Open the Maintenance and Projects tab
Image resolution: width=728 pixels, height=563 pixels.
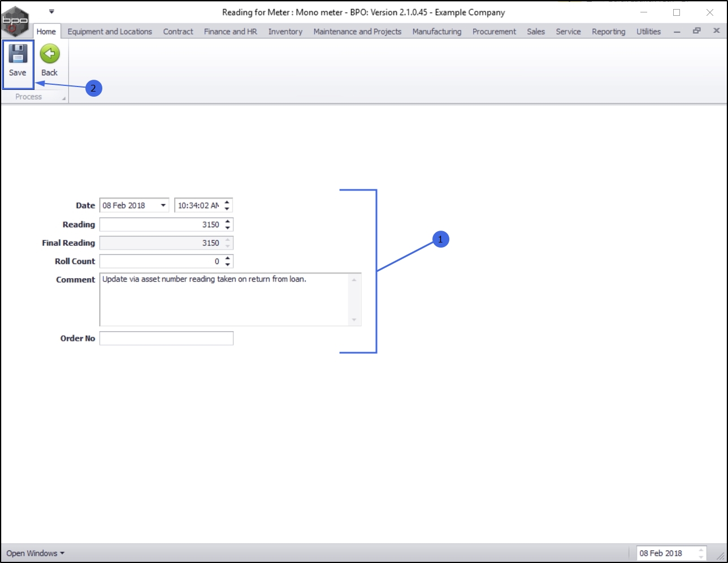tap(357, 32)
